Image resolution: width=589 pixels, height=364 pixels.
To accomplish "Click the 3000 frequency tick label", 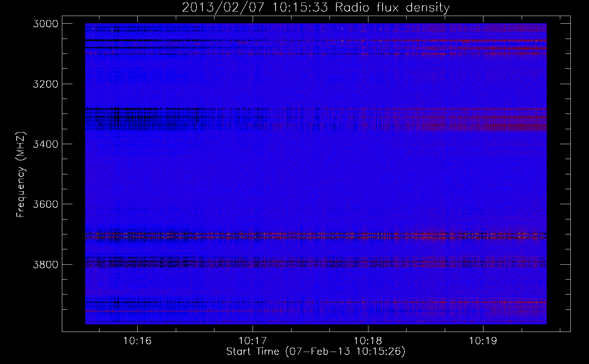I will [x=46, y=24].
